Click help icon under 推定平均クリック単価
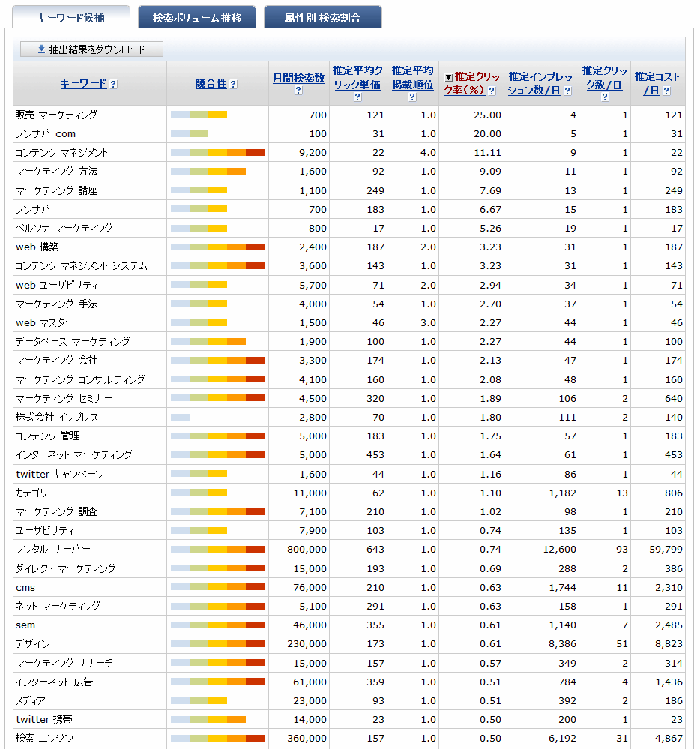This screenshot has height=749, width=700. tap(357, 97)
